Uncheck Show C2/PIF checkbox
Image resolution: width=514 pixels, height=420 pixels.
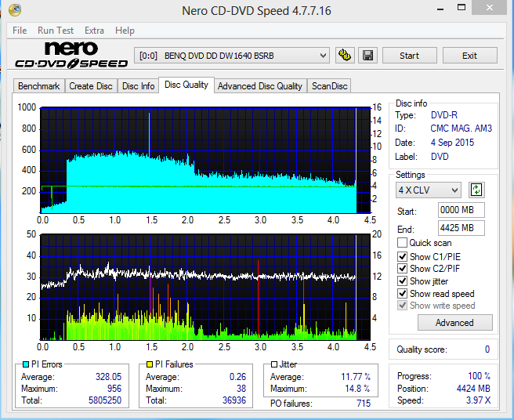(402, 269)
